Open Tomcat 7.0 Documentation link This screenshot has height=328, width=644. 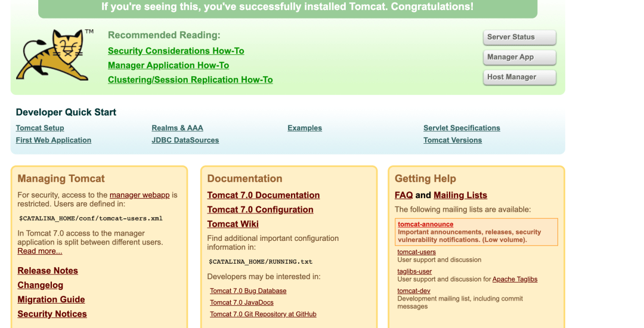(x=264, y=195)
